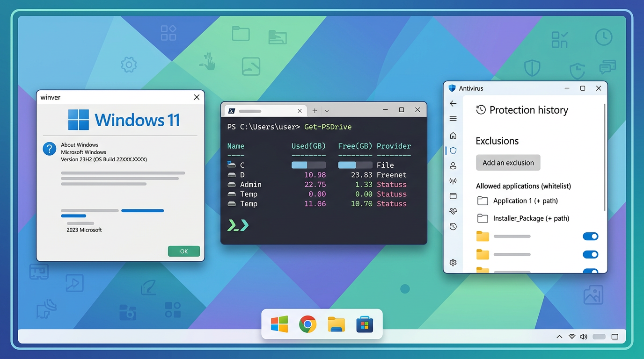Click the "Version 23H2 (OS Build 22XXX.XXXX)" line
Viewport: 644px width, 359px height.
[104, 159]
